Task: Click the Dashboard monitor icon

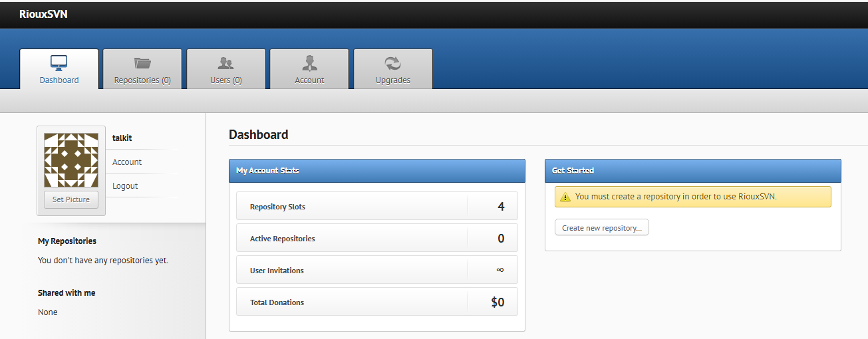Action: 59,63
